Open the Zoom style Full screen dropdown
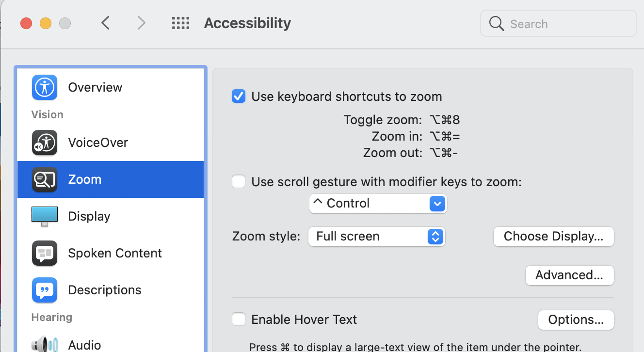The width and height of the screenshot is (644, 352). (x=376, y=237)
